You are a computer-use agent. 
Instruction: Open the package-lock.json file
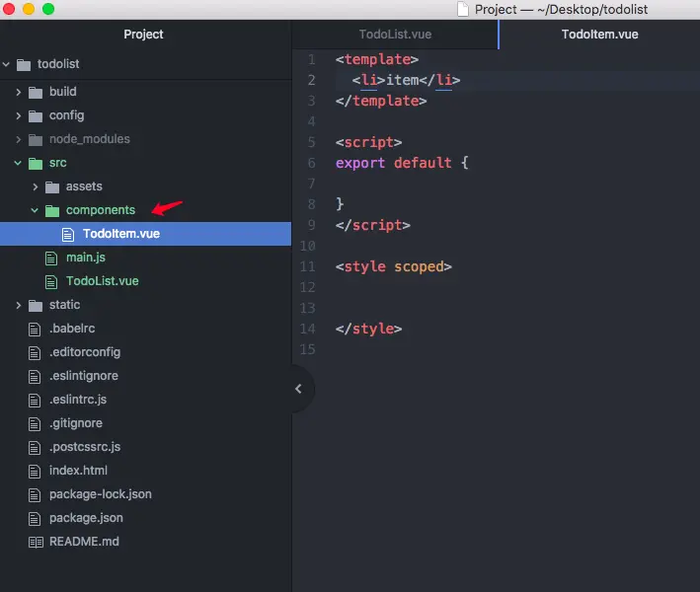pyautogui.click(x=101, y=494)
